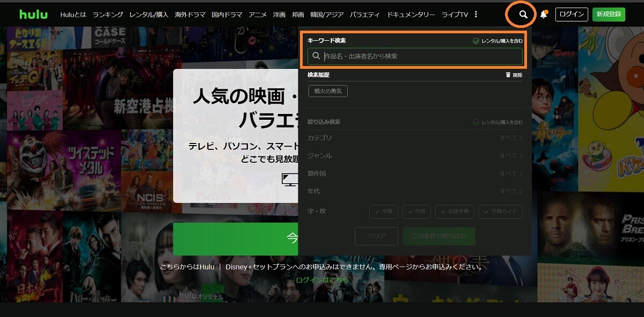
Task: Open 韓国/アジア category
Action: click(327, 15)
